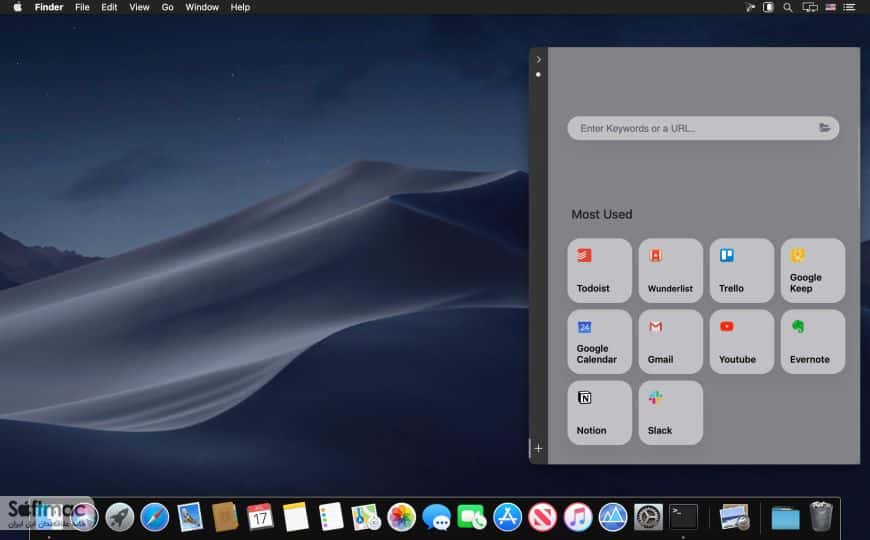This screenshot has height=540, width=870.
Task: Launch Safari from the Dock
Action: click(154, 517)
